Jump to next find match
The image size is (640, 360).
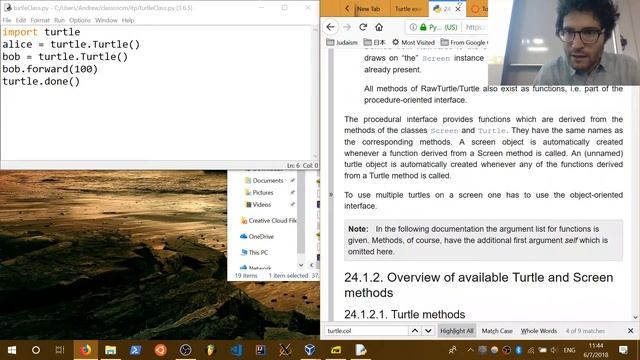pyautogui.click(x=428, y=331)
